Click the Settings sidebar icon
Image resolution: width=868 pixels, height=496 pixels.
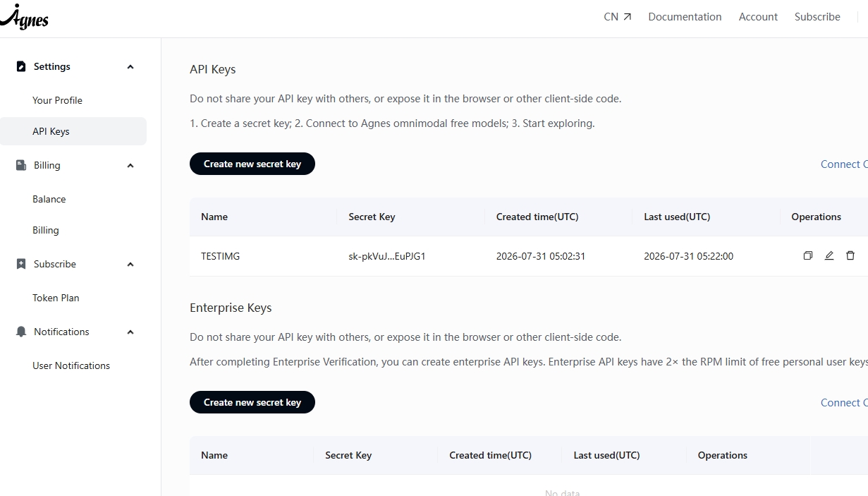pyautogui.click(x=20, y=66)
